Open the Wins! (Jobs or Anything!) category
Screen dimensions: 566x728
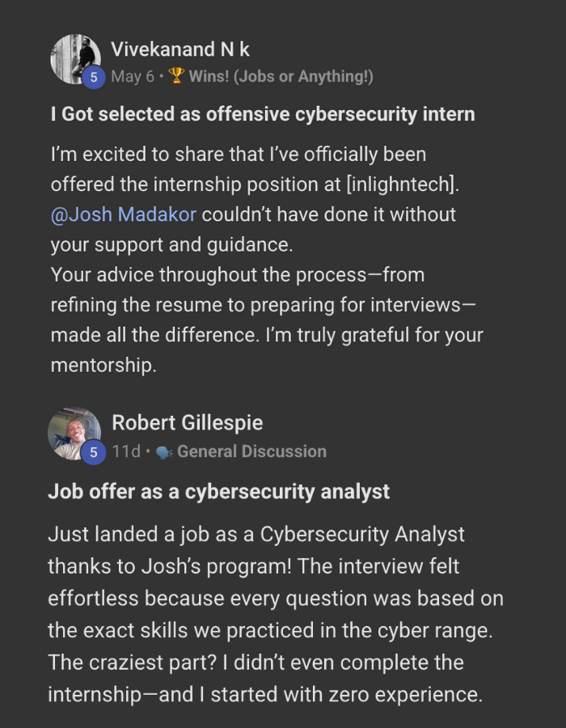pos(281,77)
